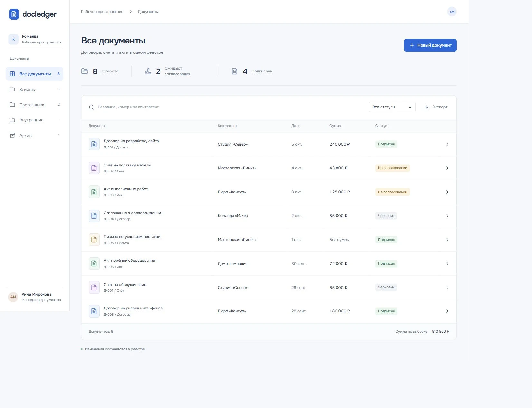
Task: Open the AM user avatar in header
Action: coord(452,12)
